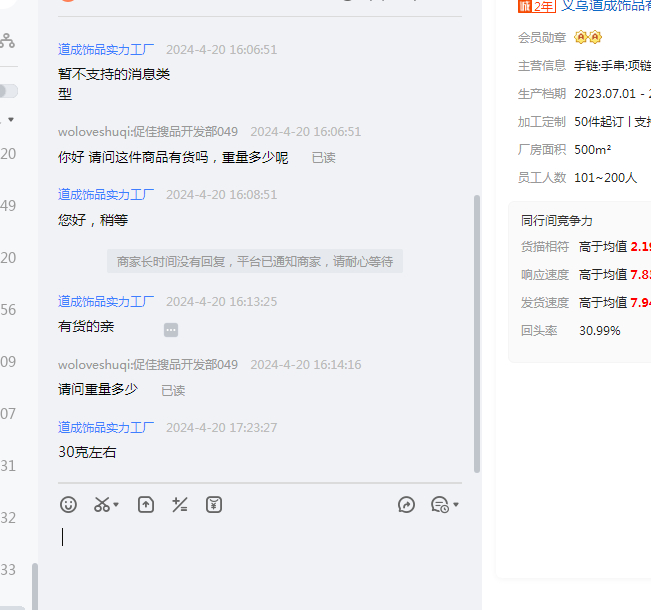Click first 道成饰品实力工厂 sender name

[106, 49]
